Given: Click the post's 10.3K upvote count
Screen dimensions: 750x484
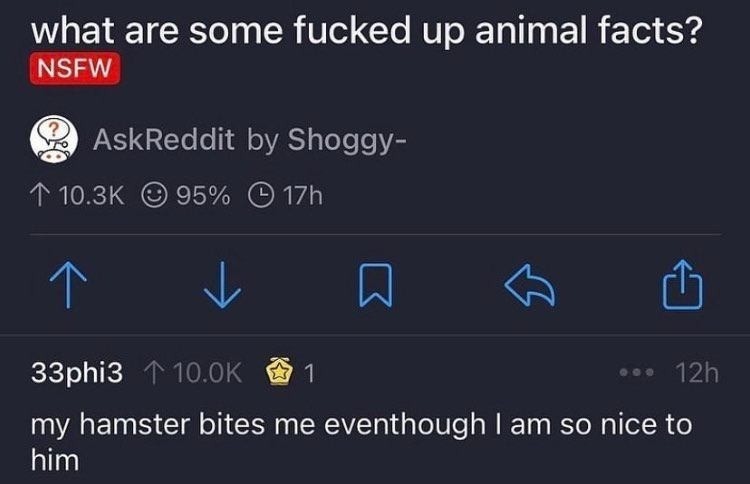Looking at the screenshot, I should tap(91, 195).
